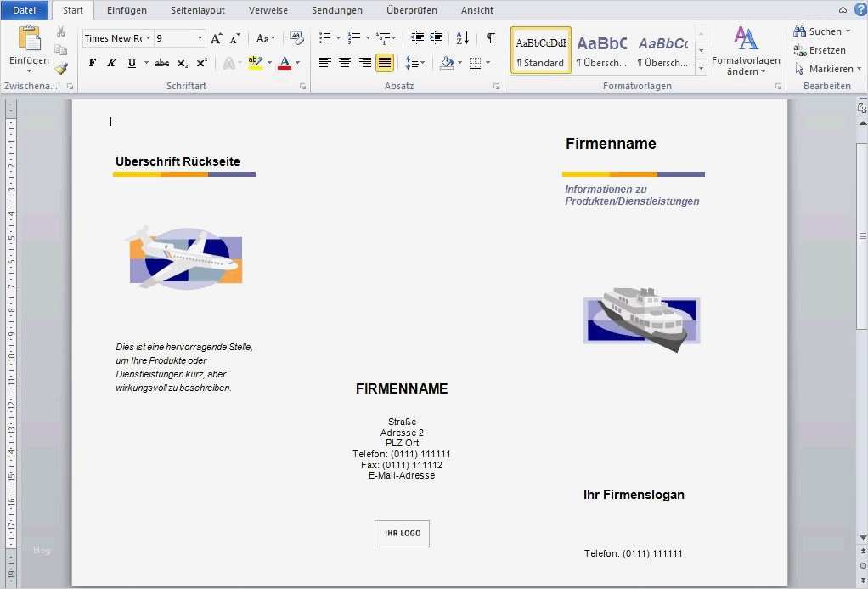The width and height of the screenshot is (868, 589).
Task: Open the change case Aa dropdown
Action: [265, 38]
